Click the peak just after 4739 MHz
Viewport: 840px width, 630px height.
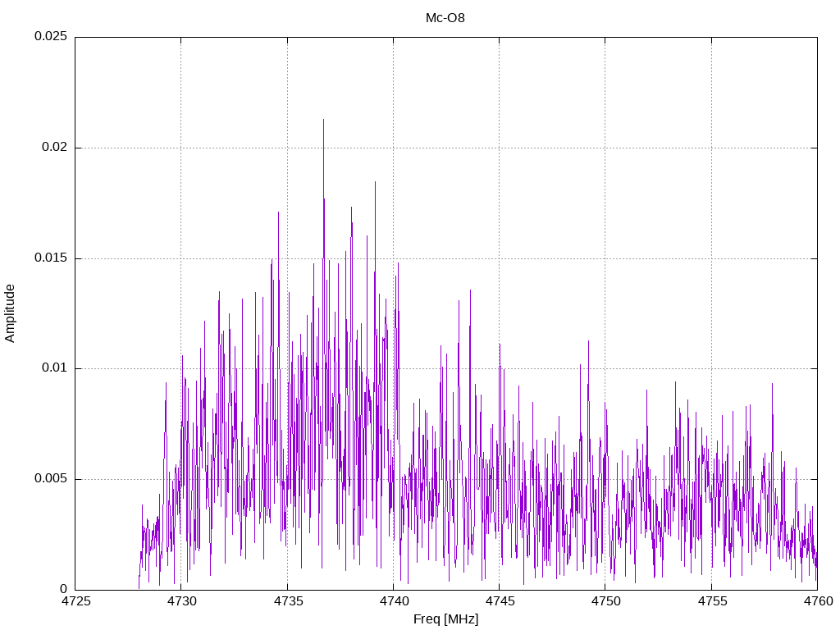pyautogui.click(x=375, y=183)
